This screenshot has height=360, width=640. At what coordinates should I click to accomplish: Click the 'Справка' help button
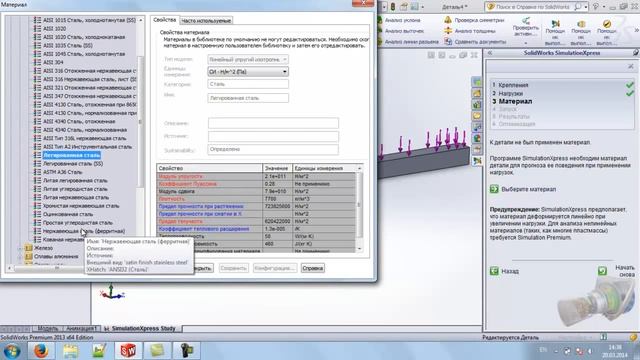coord(313,268)
